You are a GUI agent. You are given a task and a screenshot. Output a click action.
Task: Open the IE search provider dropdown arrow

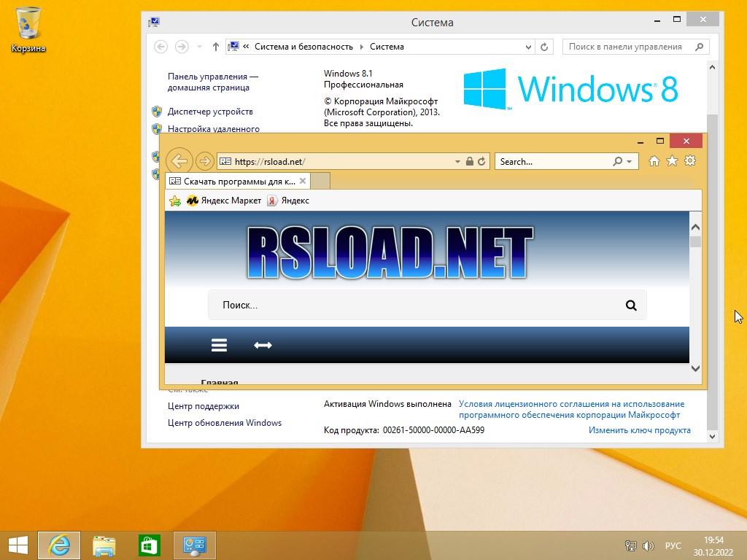coord(630,161)
